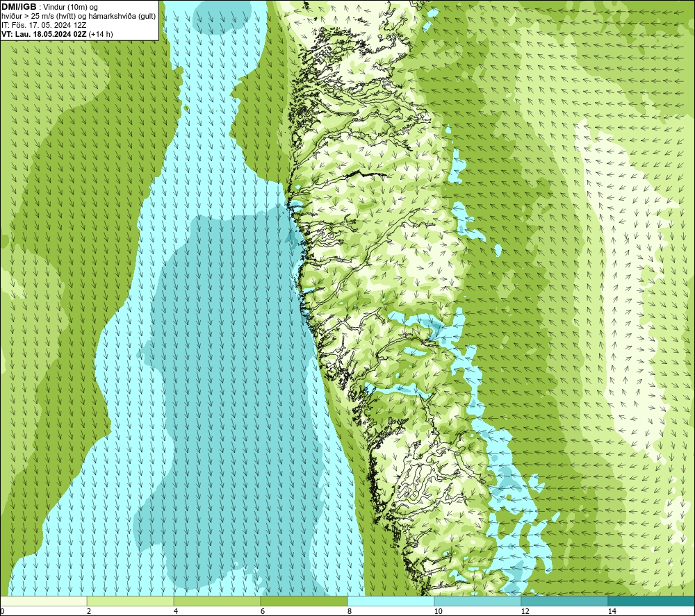Screen dimensions: 695x616
Task: Click the 'VT: Lau. 18.05.2024 02Z' valid time
Action: 44,34
